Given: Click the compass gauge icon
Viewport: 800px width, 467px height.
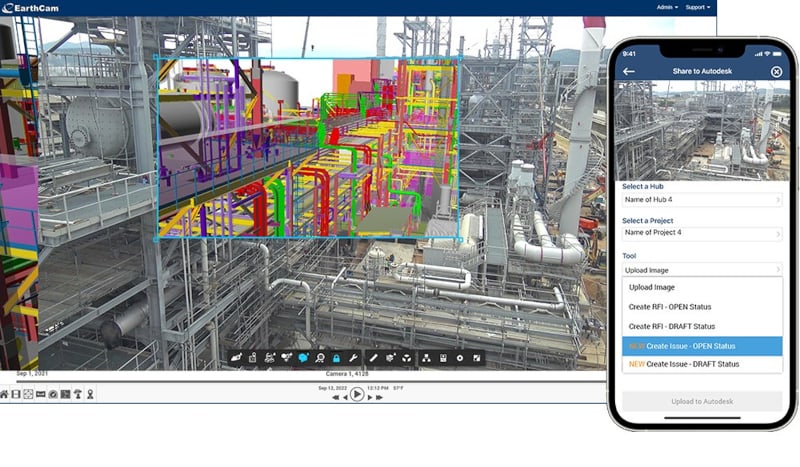Looking at the screenshot, I should point(53,394).
